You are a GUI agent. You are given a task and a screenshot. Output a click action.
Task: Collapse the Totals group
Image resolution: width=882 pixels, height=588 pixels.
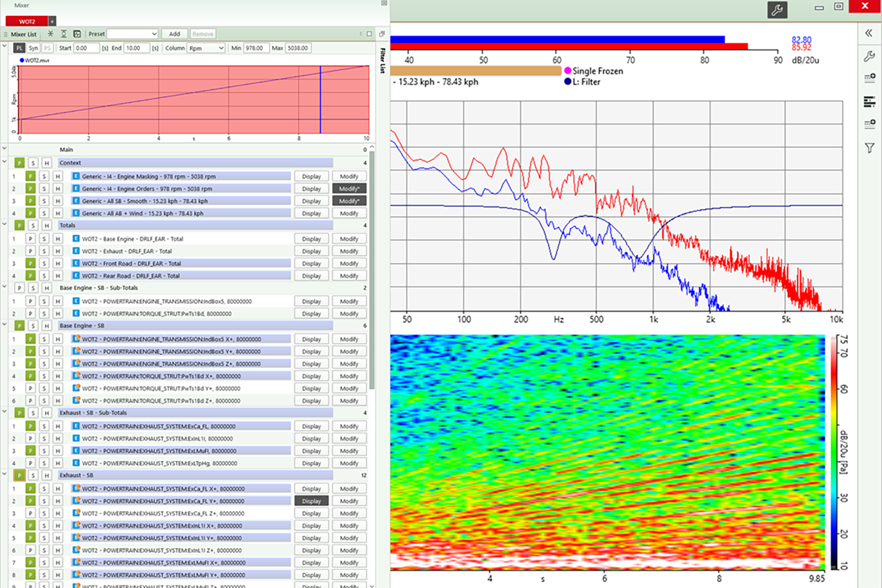pos(5,225)
